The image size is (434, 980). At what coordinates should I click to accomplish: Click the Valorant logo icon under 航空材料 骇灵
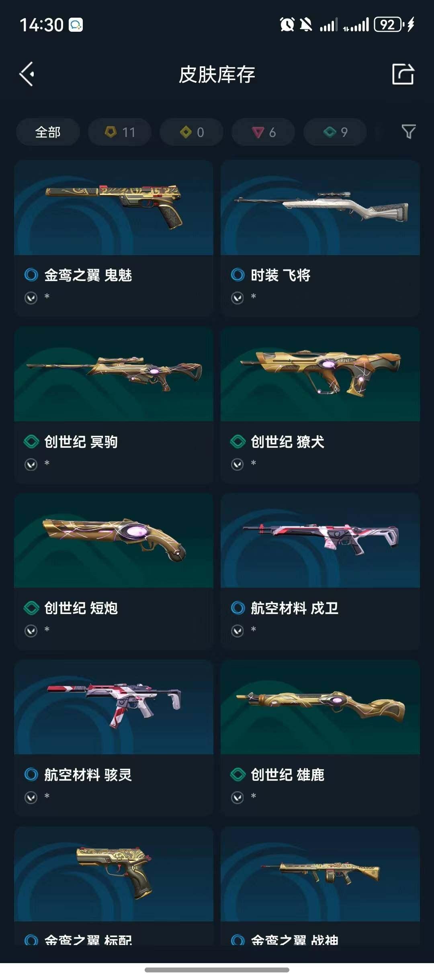point(31,797)
